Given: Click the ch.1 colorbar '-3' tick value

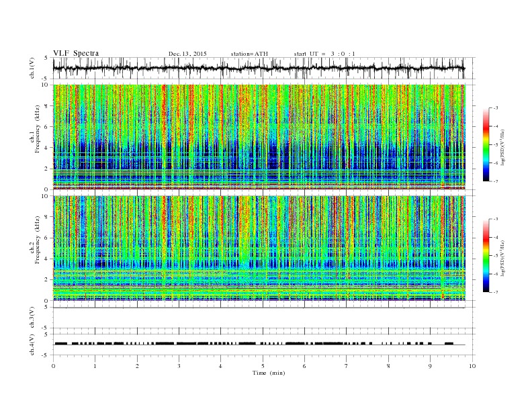Looking at the screenshot, I should 495,108.
